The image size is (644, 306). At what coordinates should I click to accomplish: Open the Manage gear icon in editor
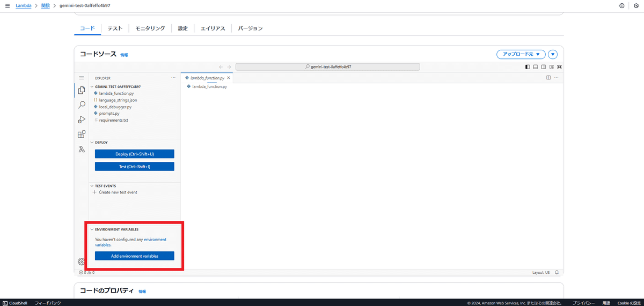pos(82,262)
